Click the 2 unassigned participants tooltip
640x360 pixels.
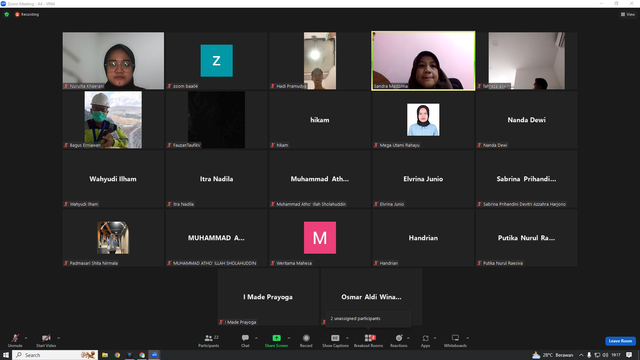point(368,319)
